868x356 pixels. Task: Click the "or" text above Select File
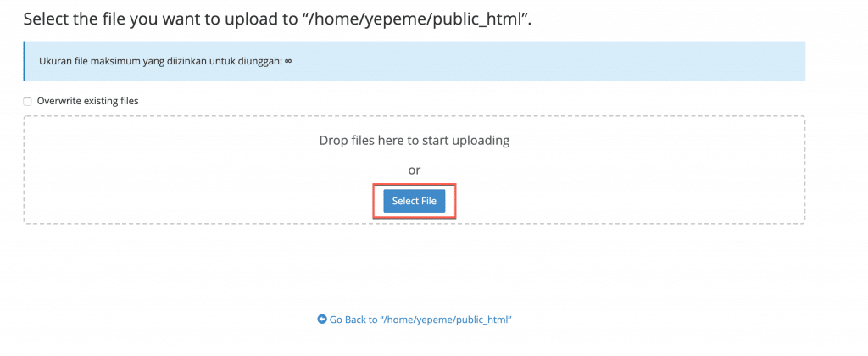pyautogui.click(x=414, y=170)
